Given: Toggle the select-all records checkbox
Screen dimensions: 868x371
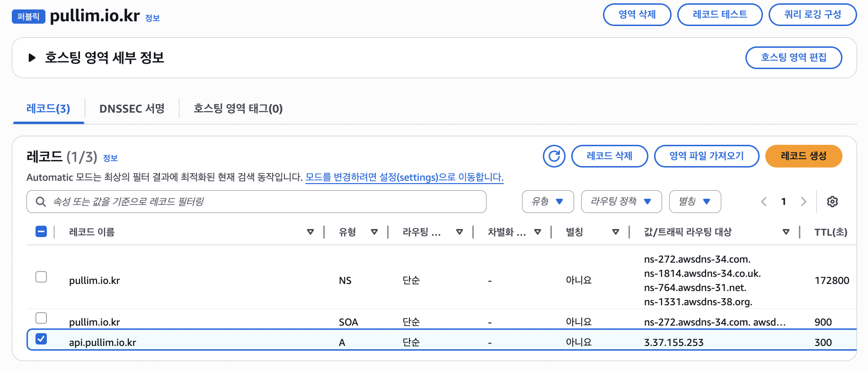Looking at the screenshot, I should (41, 231).
